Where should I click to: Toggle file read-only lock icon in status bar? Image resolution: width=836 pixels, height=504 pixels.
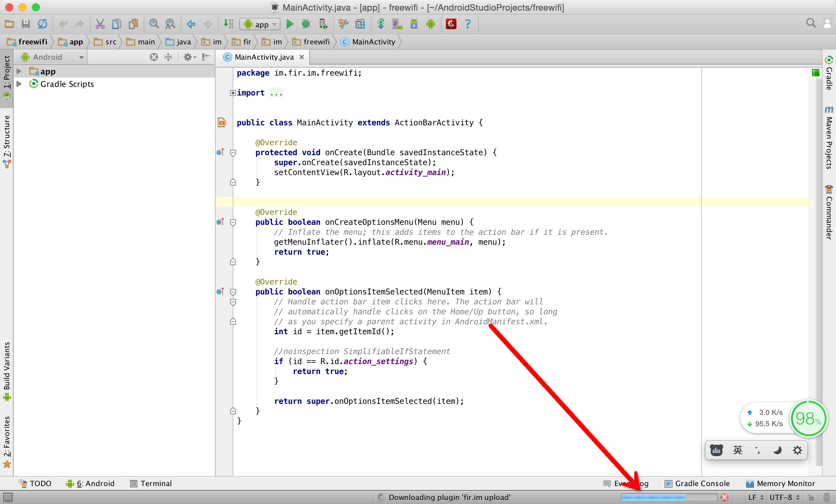810,498
